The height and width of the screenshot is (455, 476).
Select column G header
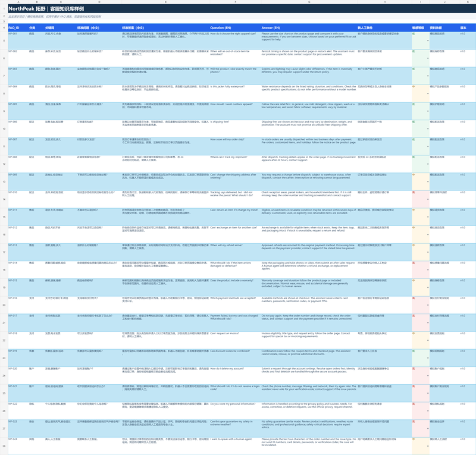[309, 2]
